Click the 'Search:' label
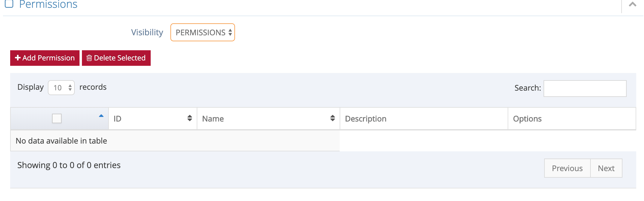Image resolution: width=644 pixels, height=201 pixels. pos(527,88)
